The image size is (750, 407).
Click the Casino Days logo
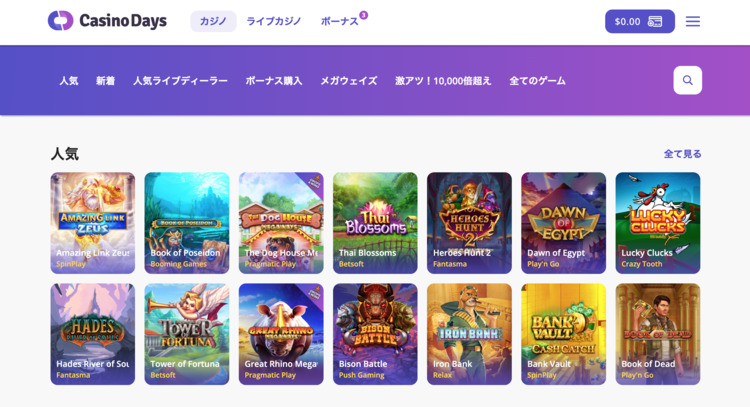click(x=108, y=21)
